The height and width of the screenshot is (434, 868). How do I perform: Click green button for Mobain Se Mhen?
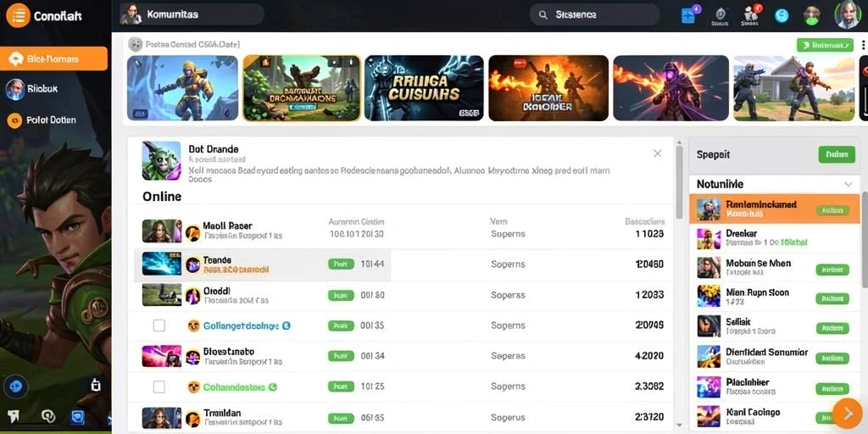click(x=832, y=270)
